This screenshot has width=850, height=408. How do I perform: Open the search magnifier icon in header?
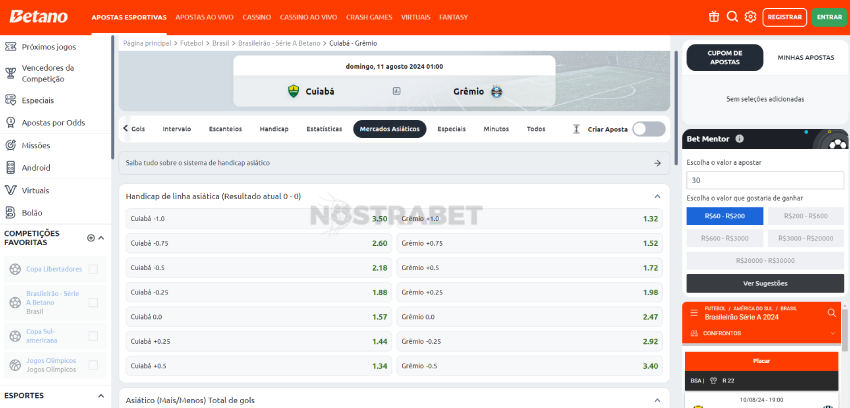click(x=732, y=17)
